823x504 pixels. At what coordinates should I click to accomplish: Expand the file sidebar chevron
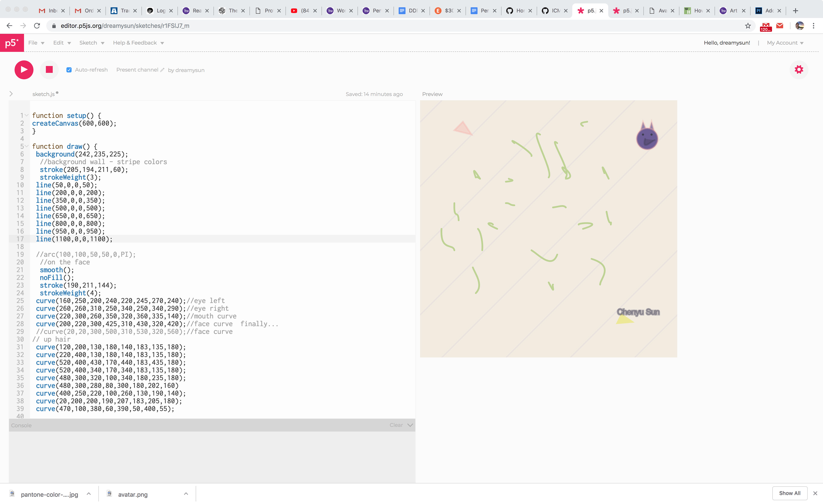[11, 94]
